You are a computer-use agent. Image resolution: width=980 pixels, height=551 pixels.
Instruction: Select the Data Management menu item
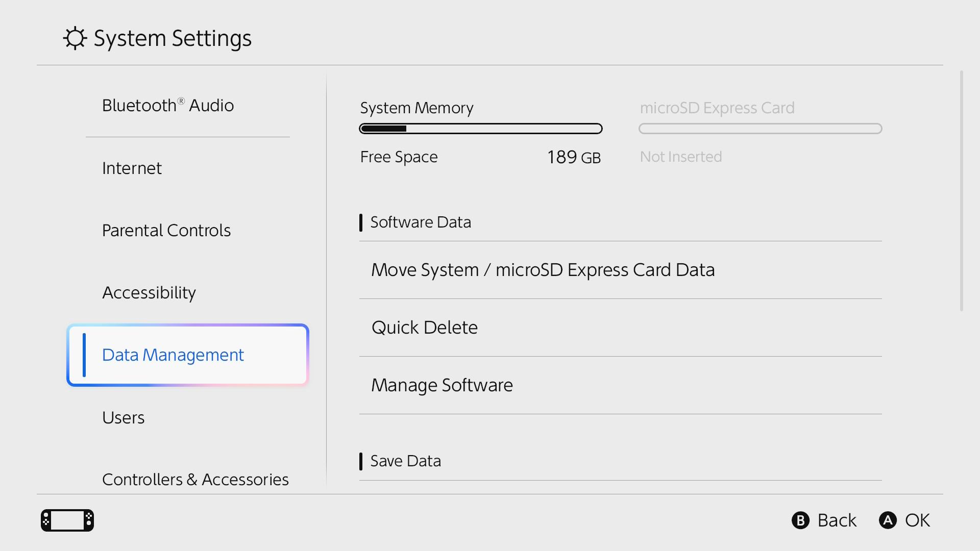[188, 355]
